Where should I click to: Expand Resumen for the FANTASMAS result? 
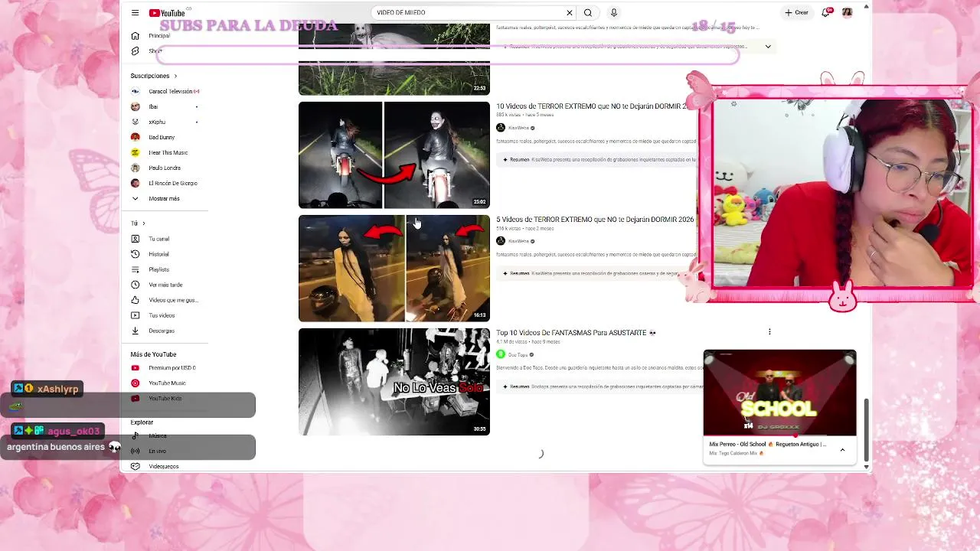[599, 386]
